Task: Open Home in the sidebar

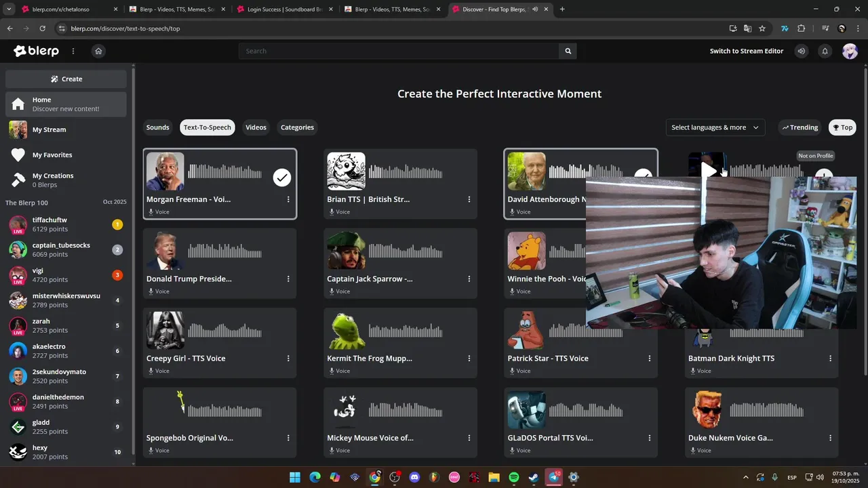Action: tap(66, 104)
